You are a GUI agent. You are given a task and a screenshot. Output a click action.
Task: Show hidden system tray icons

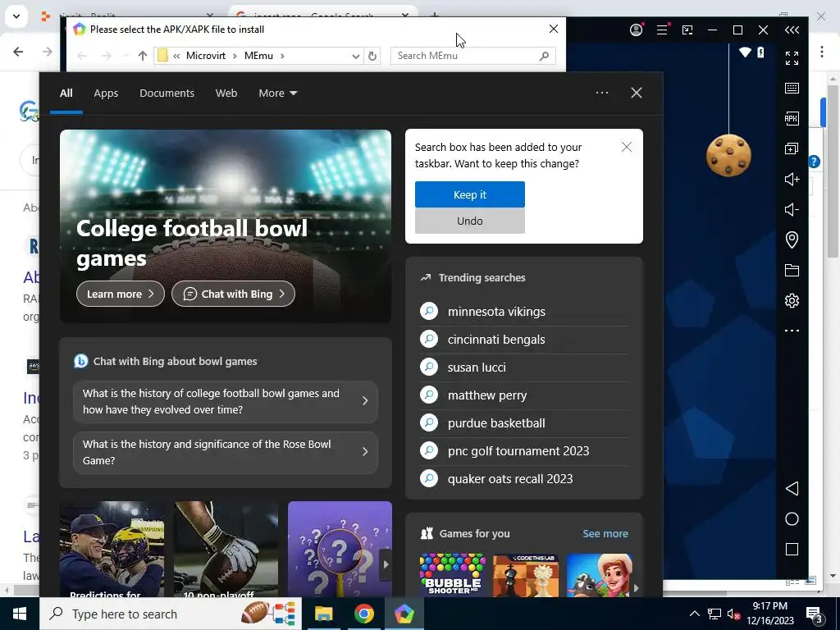(x=694, y=614)
